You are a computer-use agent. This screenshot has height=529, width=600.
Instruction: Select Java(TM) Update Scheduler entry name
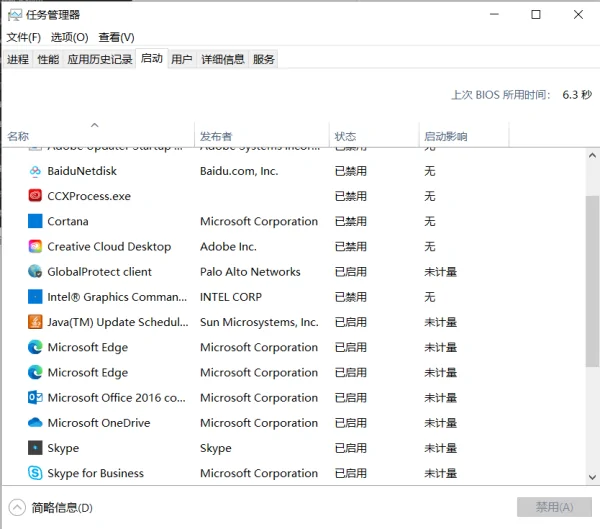tap(118, 322)
